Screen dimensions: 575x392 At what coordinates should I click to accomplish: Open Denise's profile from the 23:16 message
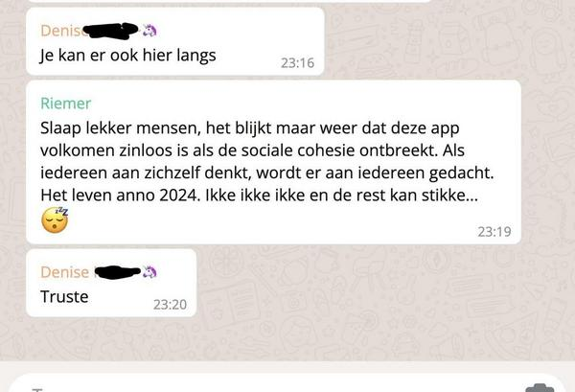point(62,31)
